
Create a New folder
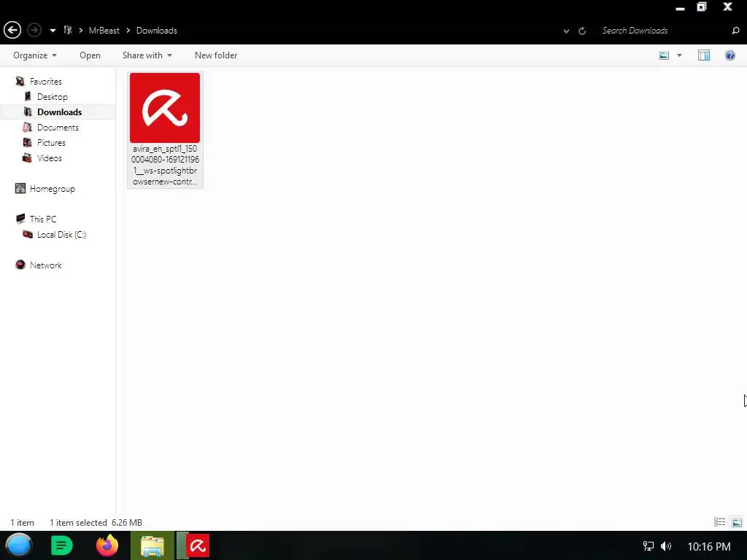[216, 55]
